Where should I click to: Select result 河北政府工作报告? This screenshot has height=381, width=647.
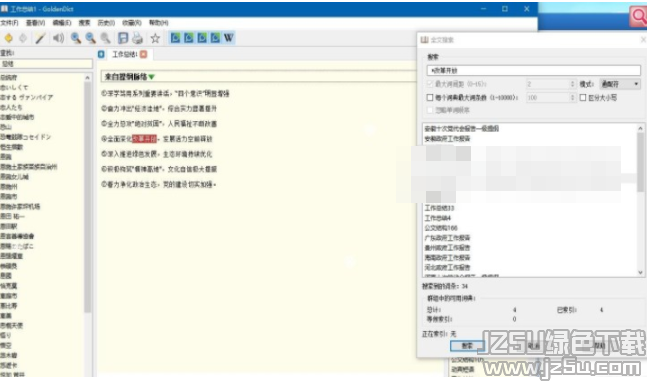[447, 267]
